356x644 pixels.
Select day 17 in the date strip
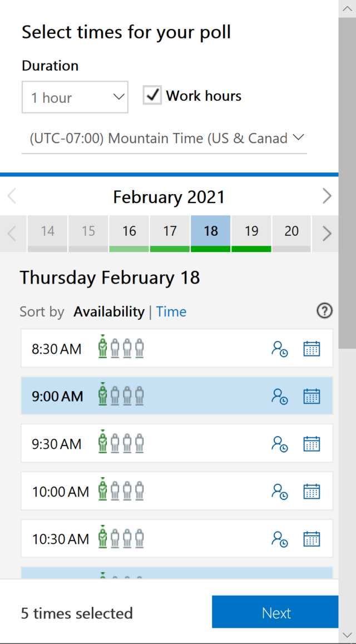(170, 233)
